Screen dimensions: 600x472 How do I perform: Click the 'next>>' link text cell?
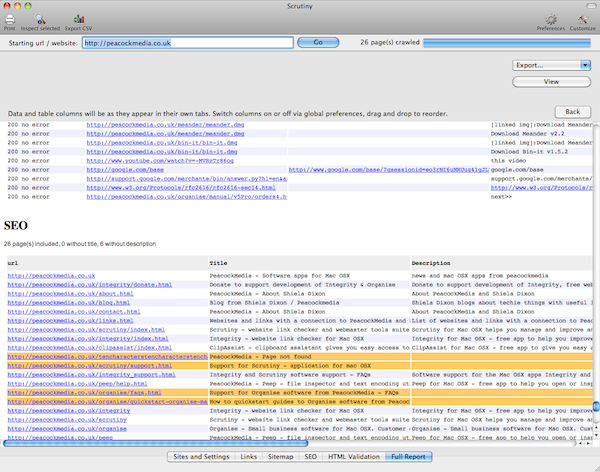501,197
